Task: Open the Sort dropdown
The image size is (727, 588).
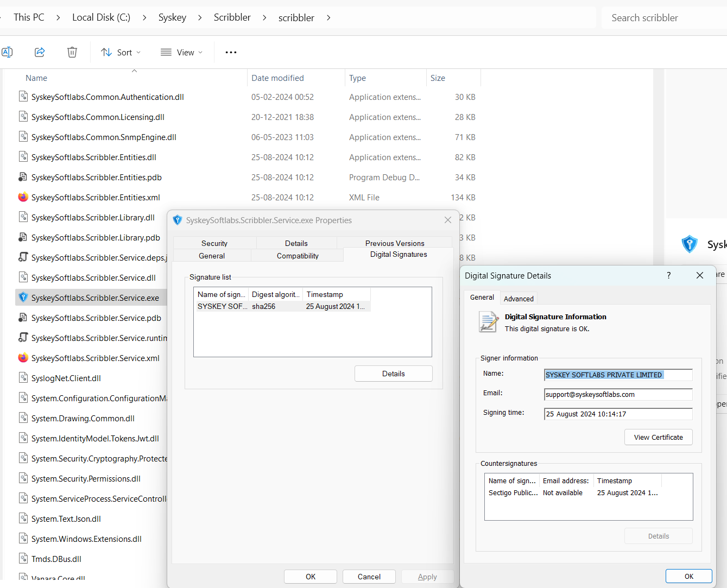Action: 121,52
